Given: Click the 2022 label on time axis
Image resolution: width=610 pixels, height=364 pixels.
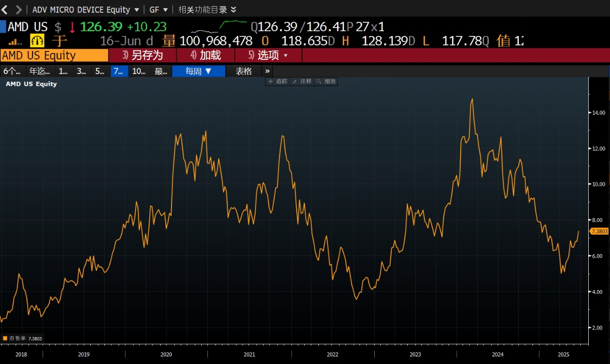Looking at the screenshot, I should point(332,354).
